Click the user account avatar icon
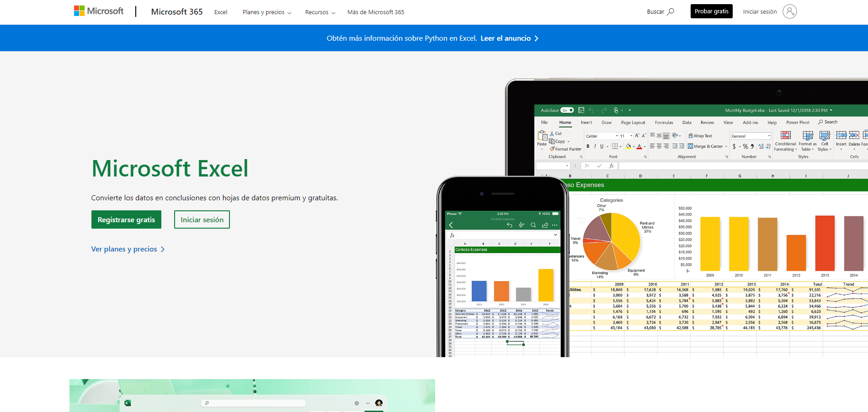868x412 pixels. [x=789, y=11]
